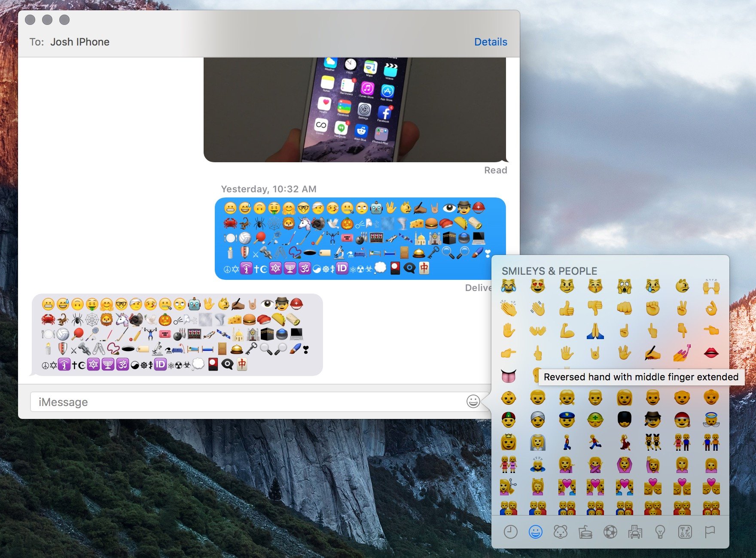The image size is (756, 558).
Task: Insert the backhand pointing right emoji
Action: click(509, 353)
